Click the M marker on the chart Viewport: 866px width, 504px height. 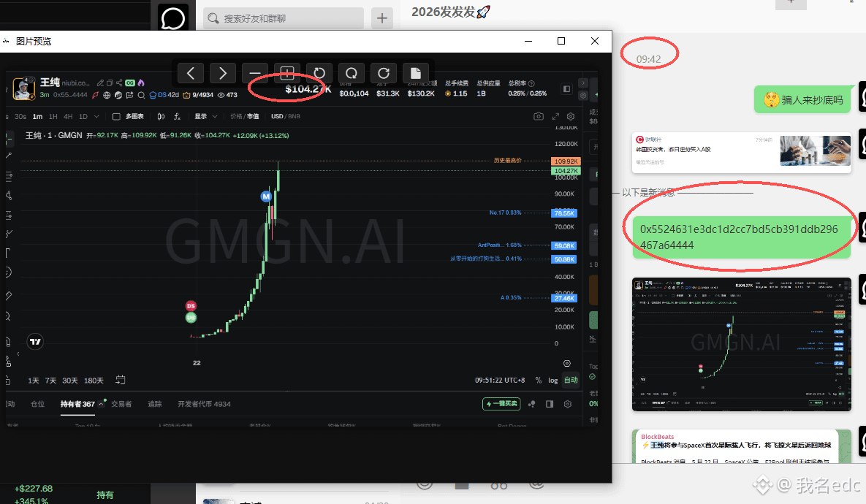click(x=266, y=196)
